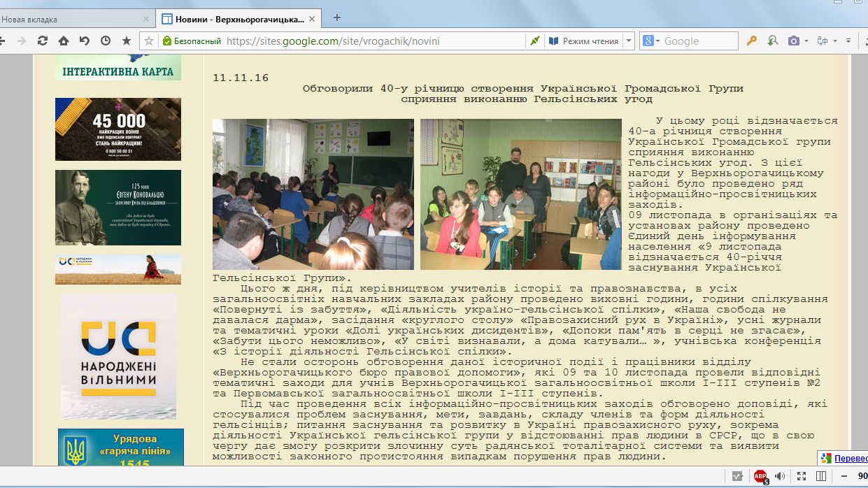Click the camera screenshot icon
The height and width of the screenshot is (488, 868).
tap(793, 41)
